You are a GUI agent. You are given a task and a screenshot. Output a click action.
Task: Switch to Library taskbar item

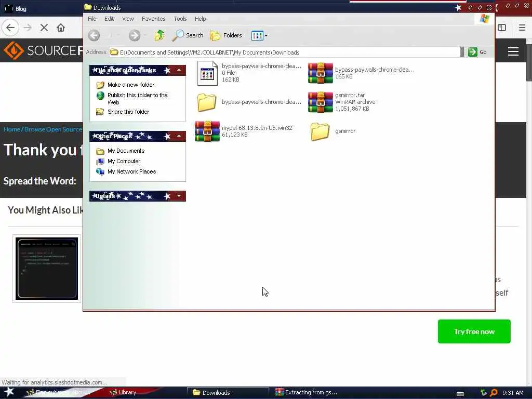coord(123,392)
